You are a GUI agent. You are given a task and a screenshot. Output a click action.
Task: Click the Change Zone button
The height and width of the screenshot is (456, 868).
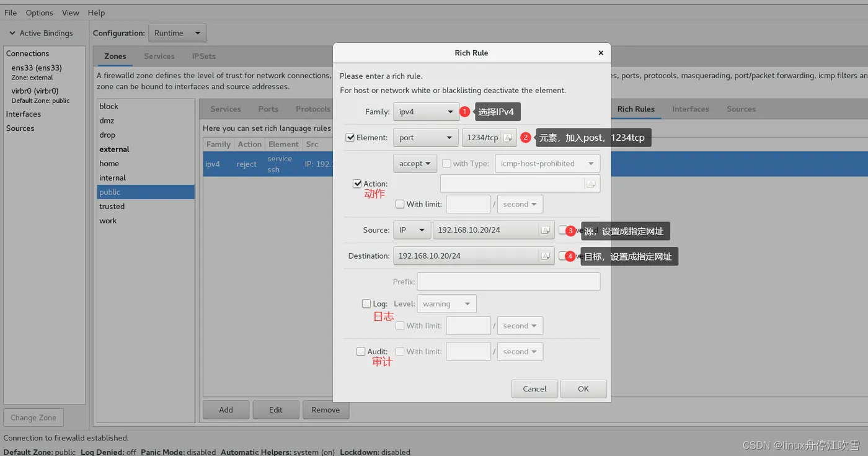[33, 418]
